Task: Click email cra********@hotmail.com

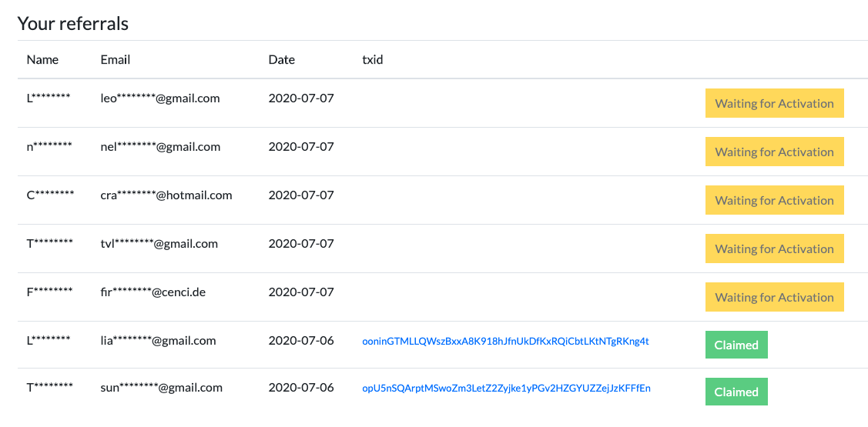Action: point(166,195)
